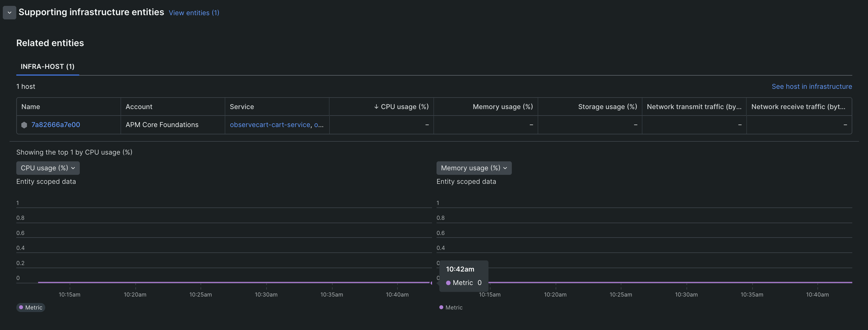Sort table by Storage usage (%) column
Screen dimensions: 868x330
tap(608, 107)
